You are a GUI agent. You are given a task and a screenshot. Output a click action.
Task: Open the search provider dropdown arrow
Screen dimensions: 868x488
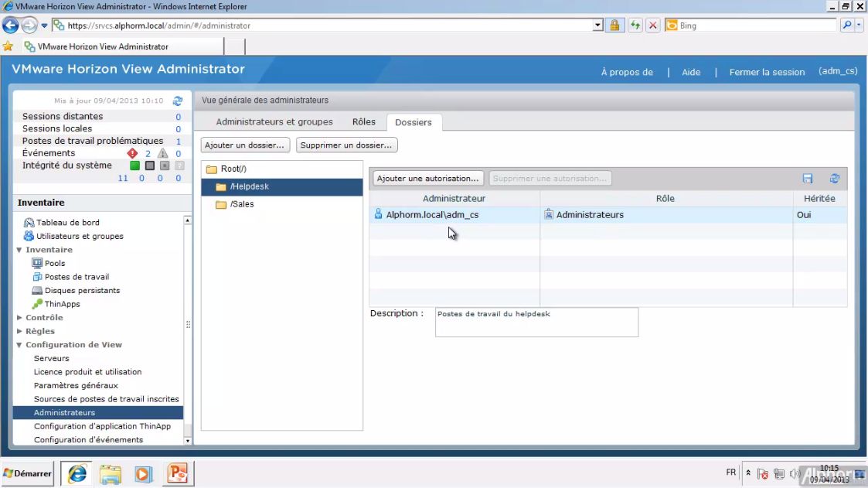coord(859,25)
